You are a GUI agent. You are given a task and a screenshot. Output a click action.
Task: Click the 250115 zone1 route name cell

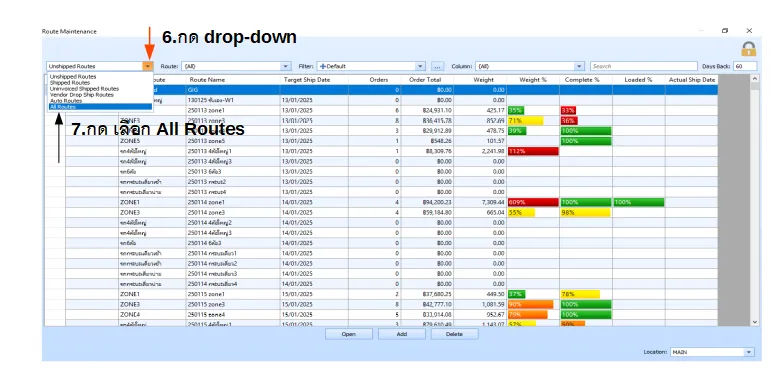pyautogui.click(x=233, y=294)
